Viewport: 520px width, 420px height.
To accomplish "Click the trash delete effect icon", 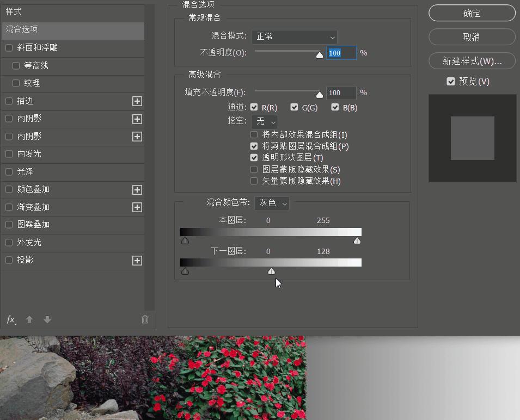I will [145, 320].
